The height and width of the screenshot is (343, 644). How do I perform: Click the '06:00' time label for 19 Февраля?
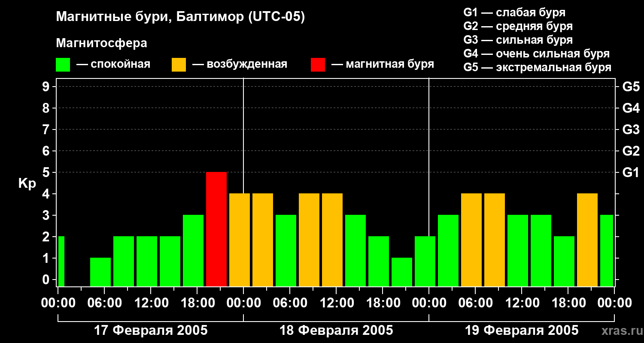pos(475,303)
